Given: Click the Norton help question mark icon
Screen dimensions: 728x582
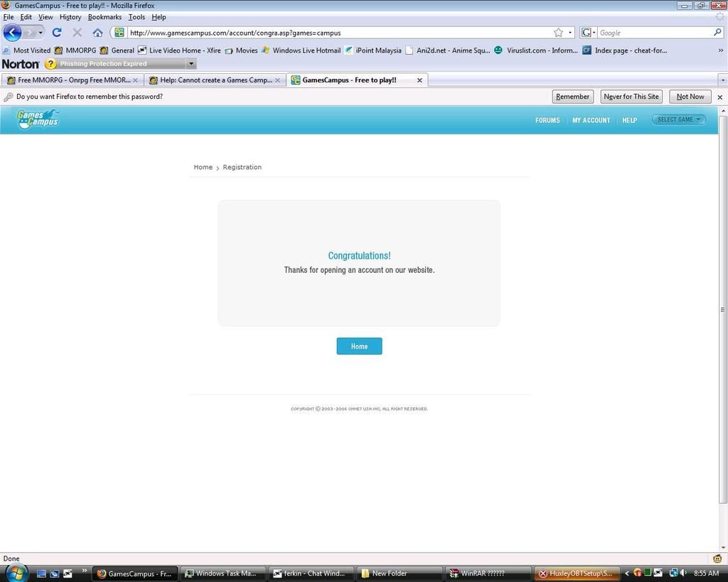Looking at the screenshot, I should click(50, 64).
